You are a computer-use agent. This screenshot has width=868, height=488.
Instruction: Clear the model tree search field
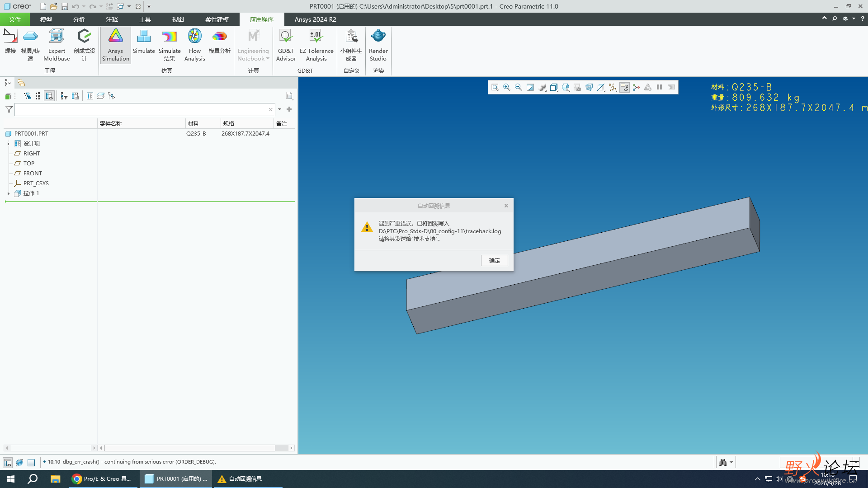(270, 110)
